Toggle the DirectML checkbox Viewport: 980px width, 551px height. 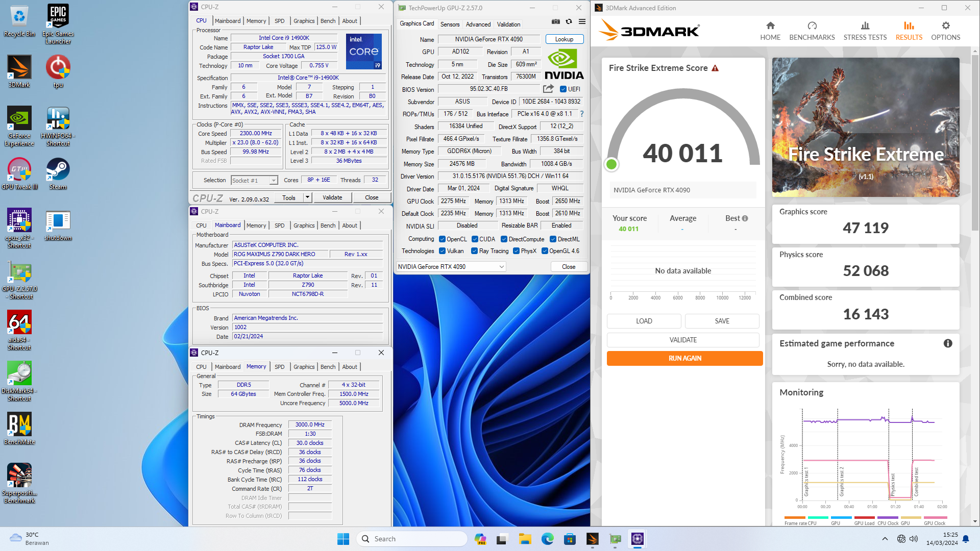tap(553, 239)
